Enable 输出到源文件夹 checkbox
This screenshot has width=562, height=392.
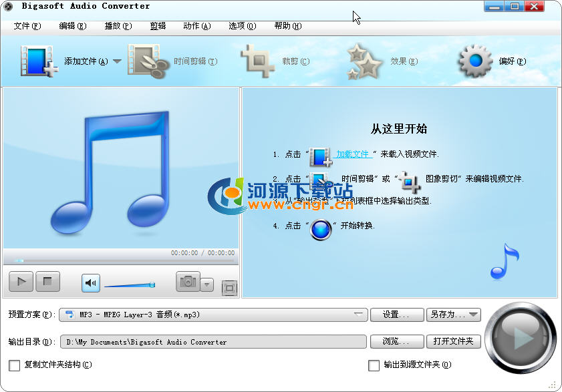[x=374, y=365]
